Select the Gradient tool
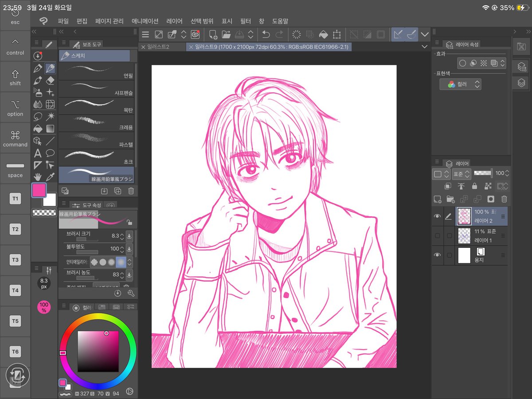The width and height of the screenshot is (532, 399). coord(50,129)
